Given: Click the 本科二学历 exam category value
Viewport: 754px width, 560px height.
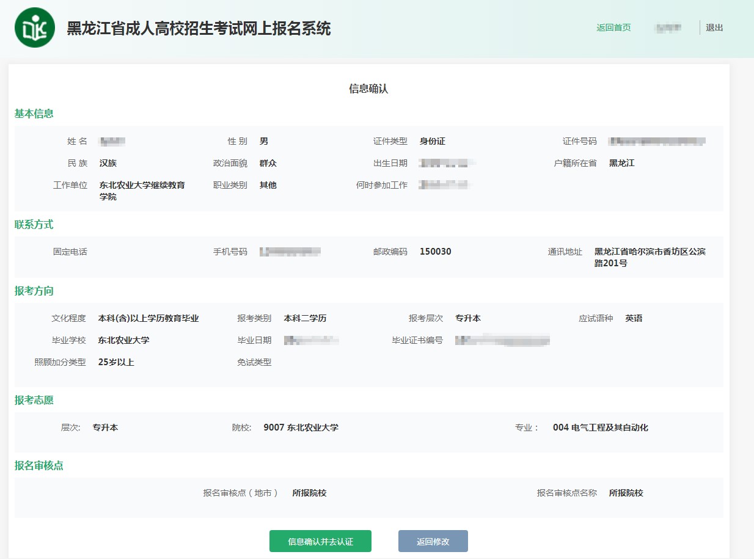Looking at the screenshot, I should coord(305,318).
